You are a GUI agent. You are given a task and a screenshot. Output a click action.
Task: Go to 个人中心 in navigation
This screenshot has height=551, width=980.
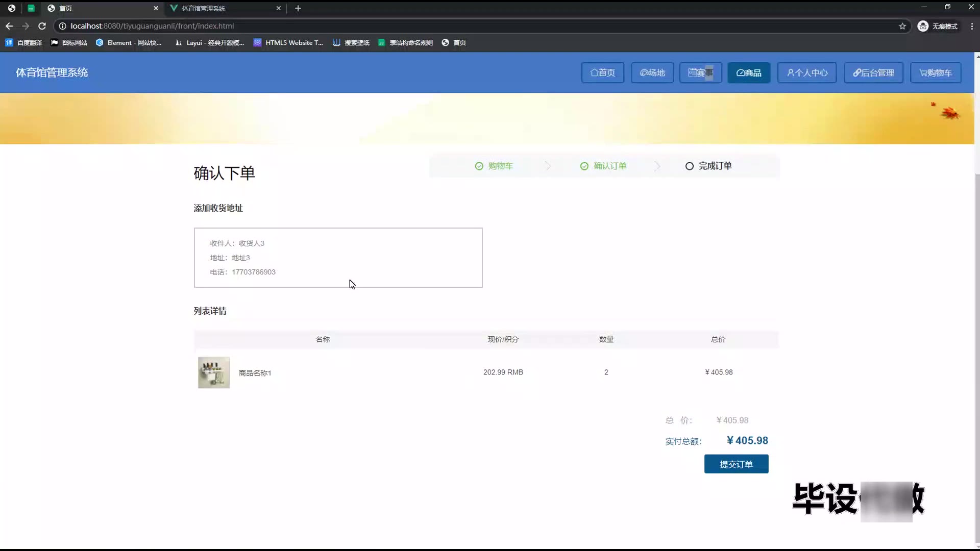807,72
